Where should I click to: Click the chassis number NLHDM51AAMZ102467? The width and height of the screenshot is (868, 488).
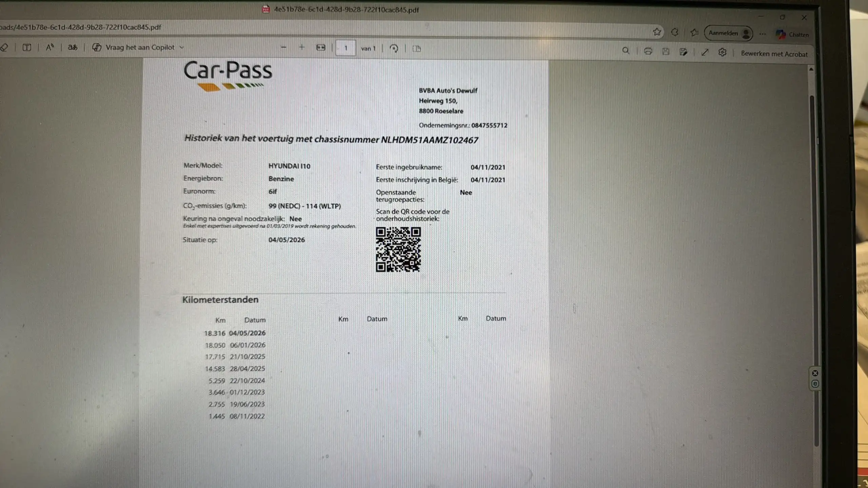click(429, 140)
